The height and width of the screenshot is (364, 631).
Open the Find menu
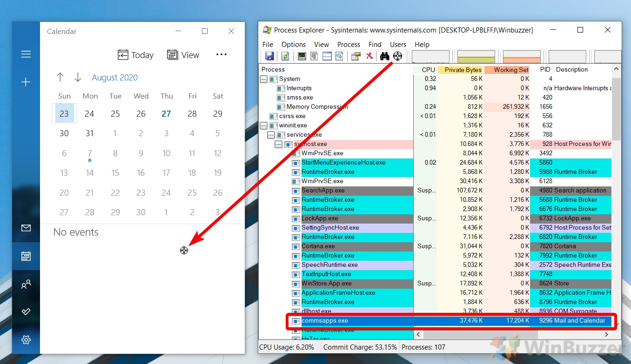(375, 45)
